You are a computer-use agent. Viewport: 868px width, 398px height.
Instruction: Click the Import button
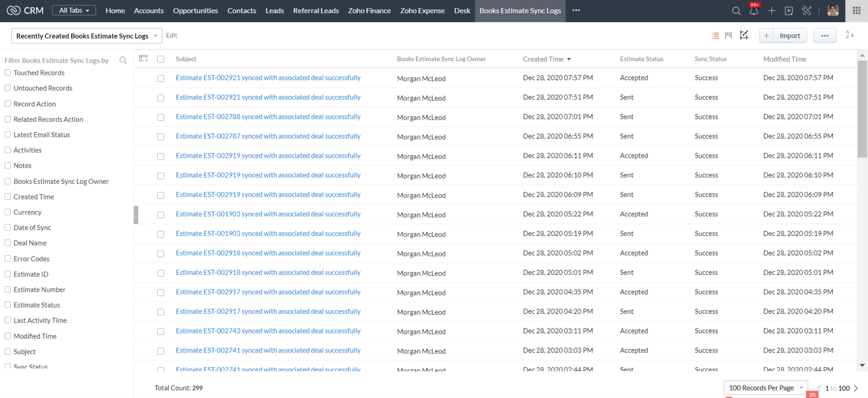[x=790, y=36]
